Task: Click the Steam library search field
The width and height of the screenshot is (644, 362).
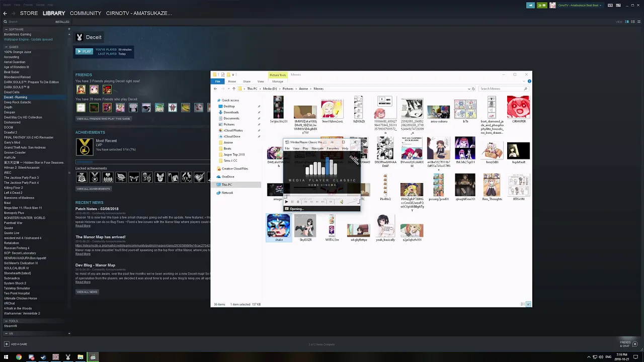Action: click(28, 22)
